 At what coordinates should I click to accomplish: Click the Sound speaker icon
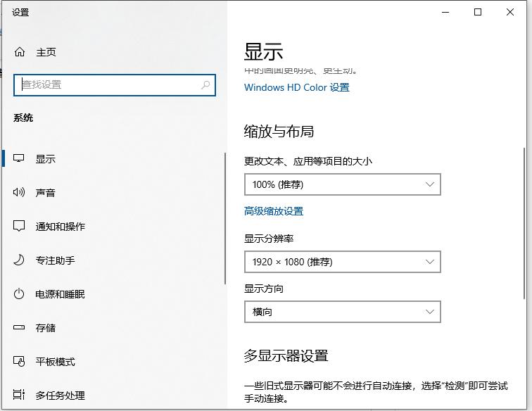(x=19, y=192)
